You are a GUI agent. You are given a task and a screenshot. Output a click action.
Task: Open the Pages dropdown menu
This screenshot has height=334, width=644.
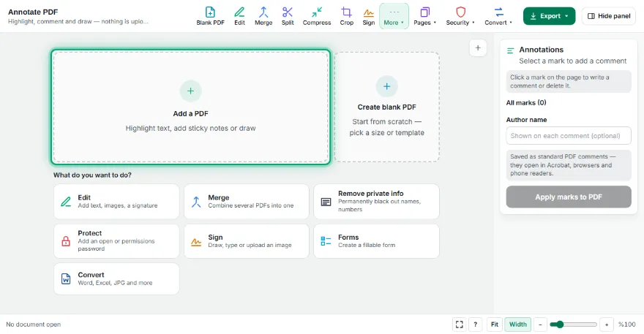pos(424,16)
